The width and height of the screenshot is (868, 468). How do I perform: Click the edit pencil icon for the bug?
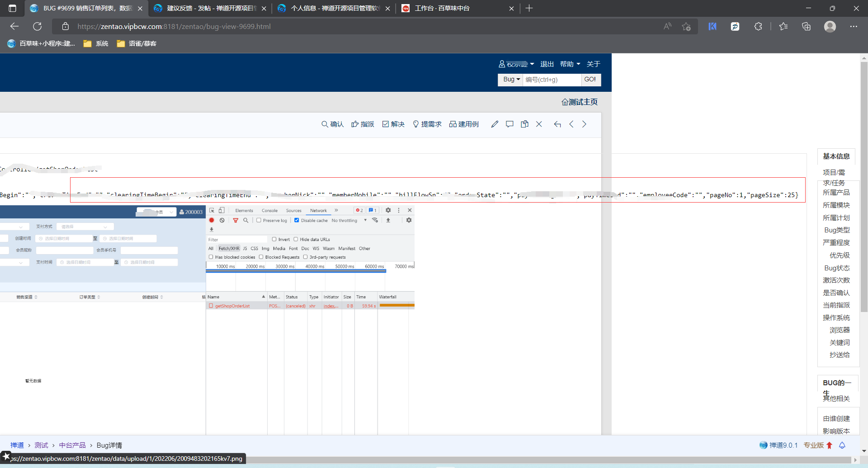click(495, 124)
